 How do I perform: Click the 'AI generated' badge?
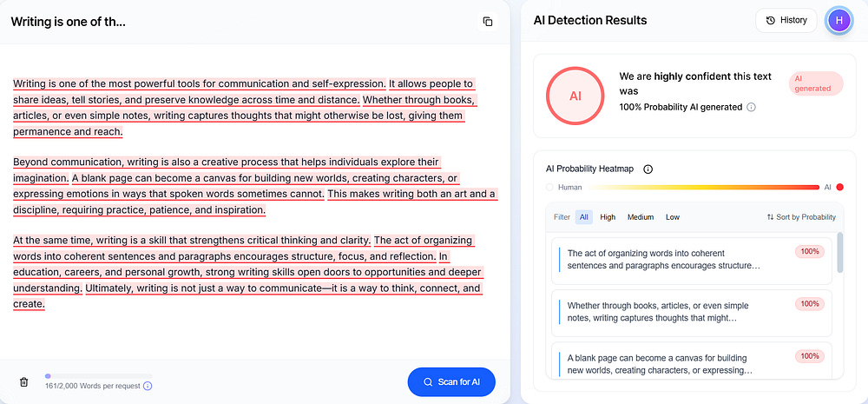(x=815, y=83)
